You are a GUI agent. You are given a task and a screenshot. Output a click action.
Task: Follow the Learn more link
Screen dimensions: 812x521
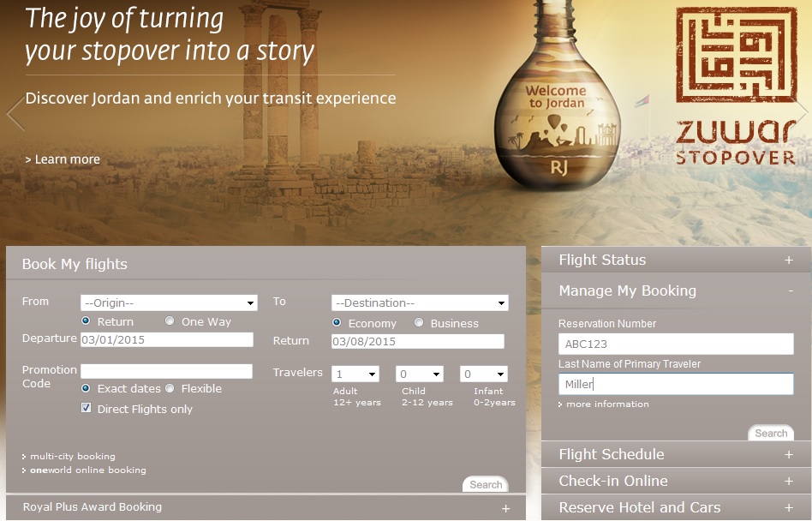click(63, 159)
